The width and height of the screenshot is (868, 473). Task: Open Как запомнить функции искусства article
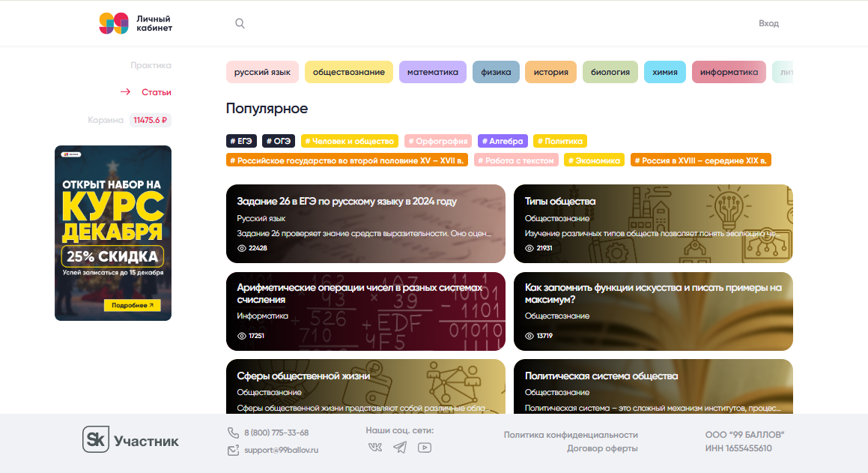(x=653, y=311)
